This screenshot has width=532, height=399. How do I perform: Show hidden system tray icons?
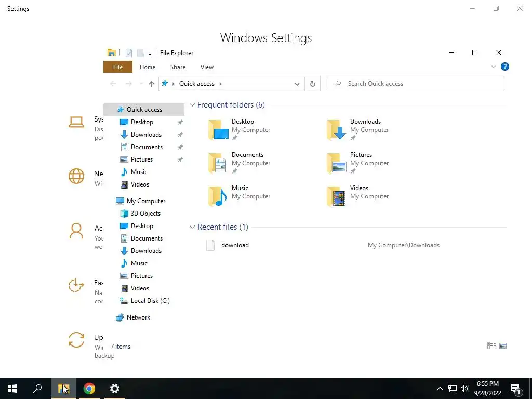(440, 389)
